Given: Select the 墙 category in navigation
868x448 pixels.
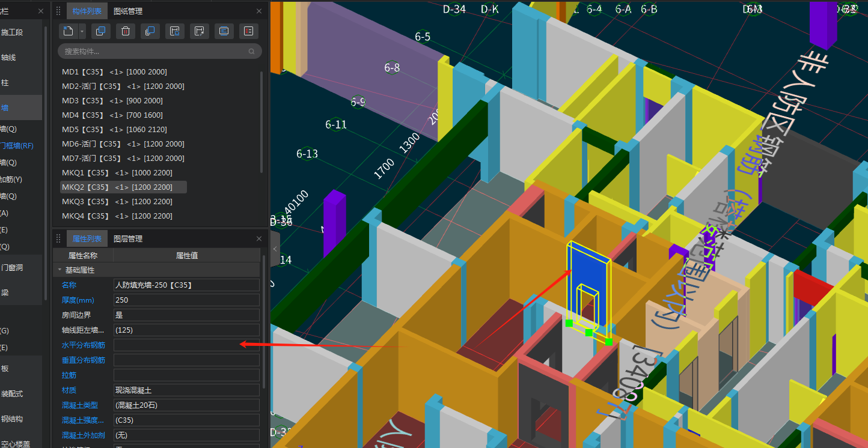Looking at the screenshot, I should click(21, 107).
